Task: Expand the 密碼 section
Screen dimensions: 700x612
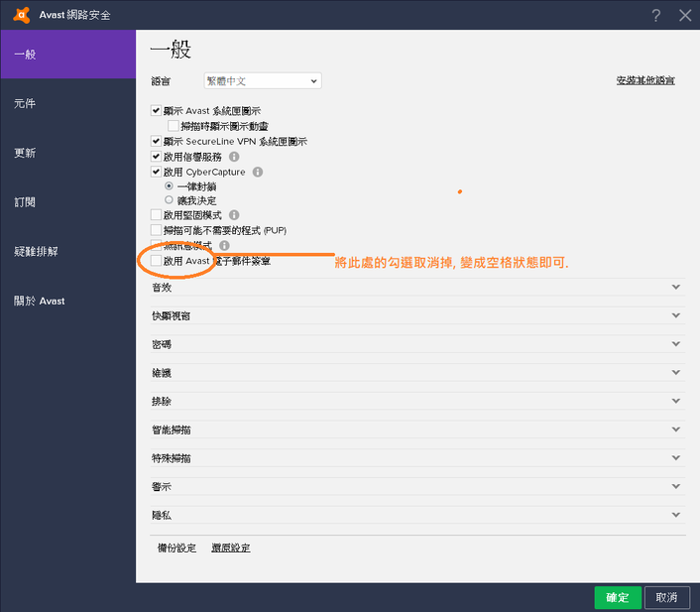Action: click(417, 344)
